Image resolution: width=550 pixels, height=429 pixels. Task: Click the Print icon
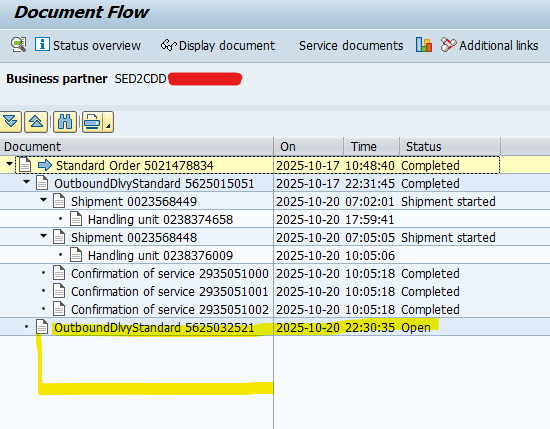[x=93, y=122]
